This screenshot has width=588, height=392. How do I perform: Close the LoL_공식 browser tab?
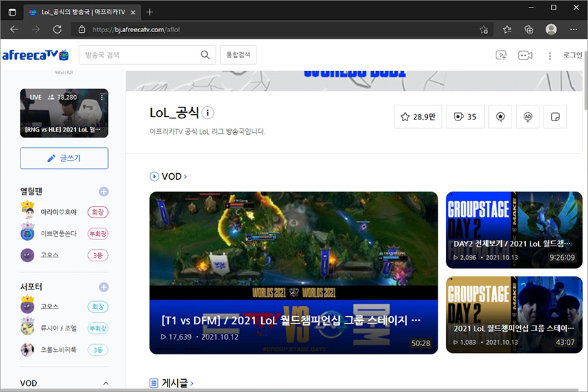133,12
